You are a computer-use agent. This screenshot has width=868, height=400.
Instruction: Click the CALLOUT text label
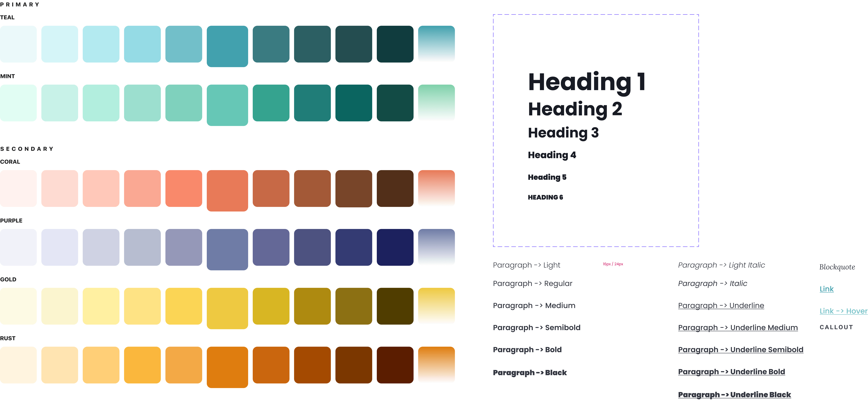tap(836, 327)
